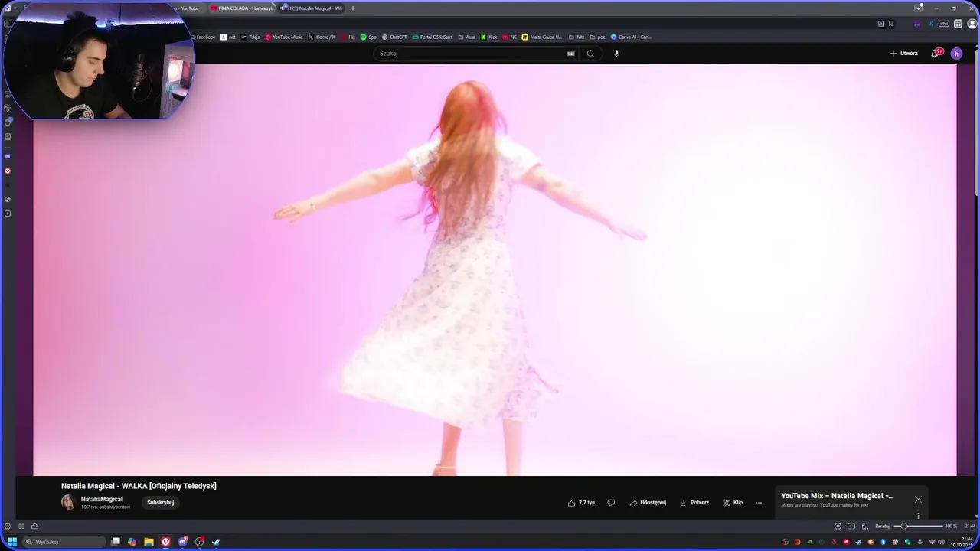This screenshot has width=980, height=551.
Task: Open YouTube Mix – Natalia Magical playlist title
Action: 837,496
